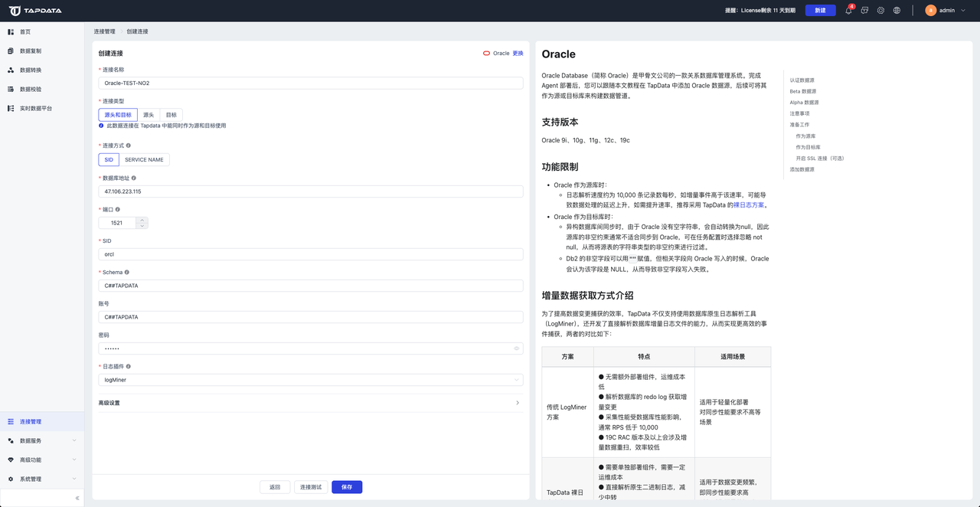Screen dimensions: 980x507
Task: Open the 裸日志方案 link
Action: (x=748, y=205)
